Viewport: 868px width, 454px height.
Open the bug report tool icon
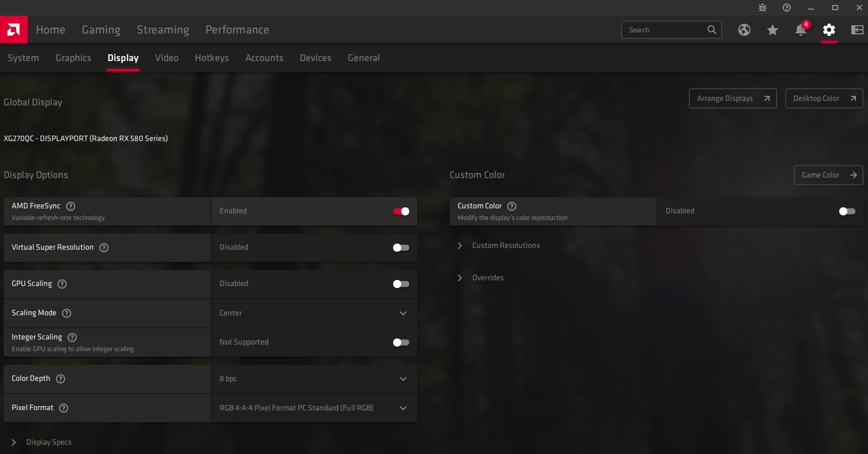coord(762,8)
